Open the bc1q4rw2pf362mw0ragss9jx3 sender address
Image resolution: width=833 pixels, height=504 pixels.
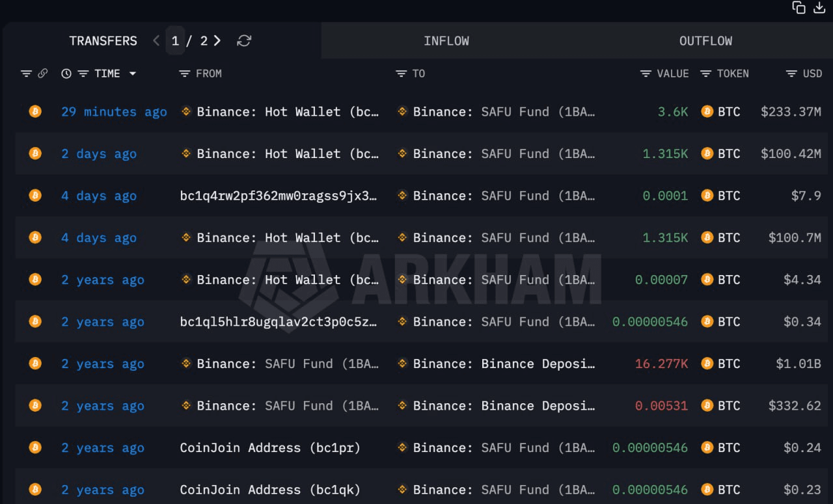coord(279,196)
